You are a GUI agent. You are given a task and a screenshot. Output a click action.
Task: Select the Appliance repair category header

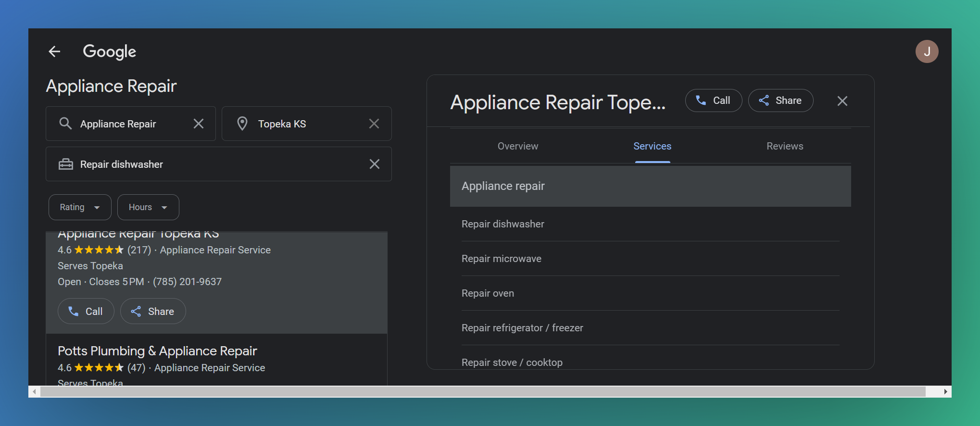[x=651, y=186]
